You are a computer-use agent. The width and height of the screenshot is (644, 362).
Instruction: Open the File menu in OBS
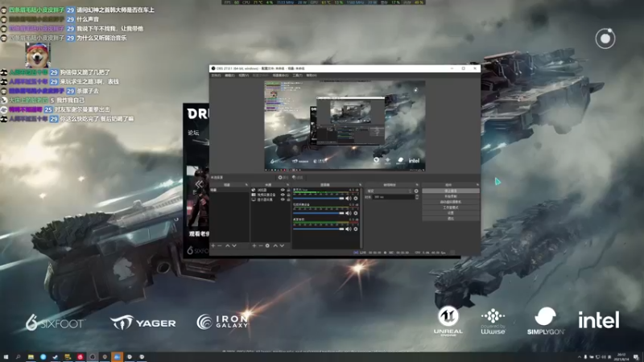pyautogui.click(x=216, y=76)
